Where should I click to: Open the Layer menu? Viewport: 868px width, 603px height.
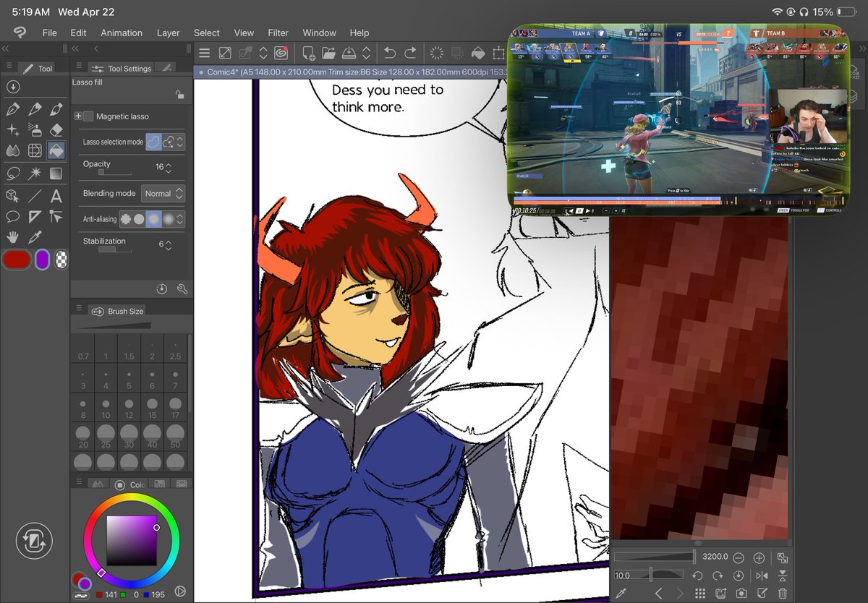point(169,33)
